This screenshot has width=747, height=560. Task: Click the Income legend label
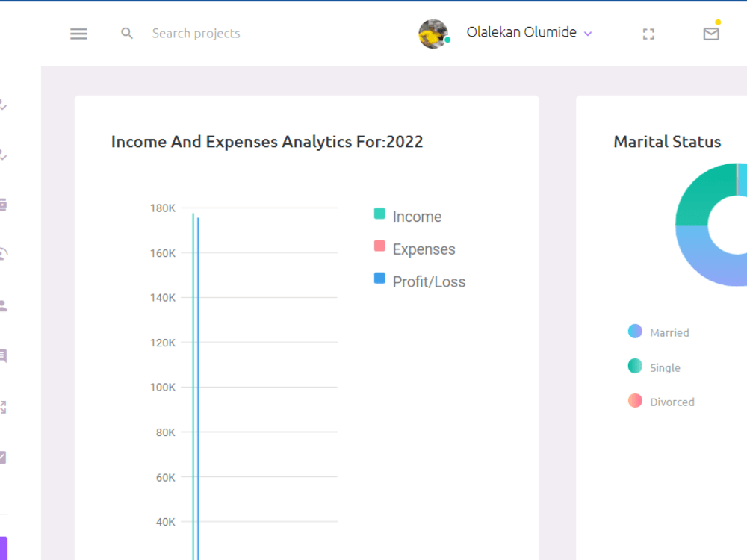coord(417,217)
